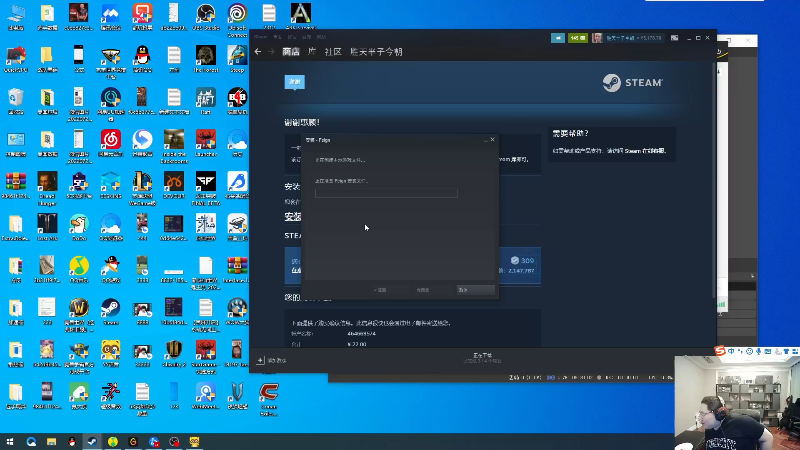Go back with Steam's back arrow

[x=258, y=52]
